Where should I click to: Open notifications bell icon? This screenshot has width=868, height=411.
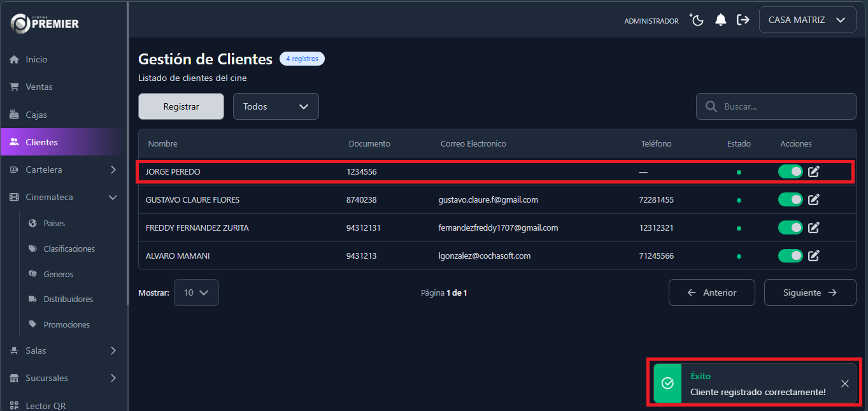(720, 20)
